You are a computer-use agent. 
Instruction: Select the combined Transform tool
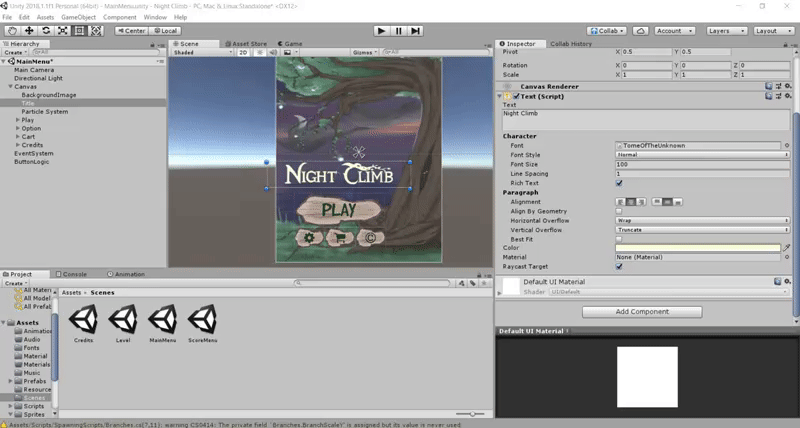[96, 31]
